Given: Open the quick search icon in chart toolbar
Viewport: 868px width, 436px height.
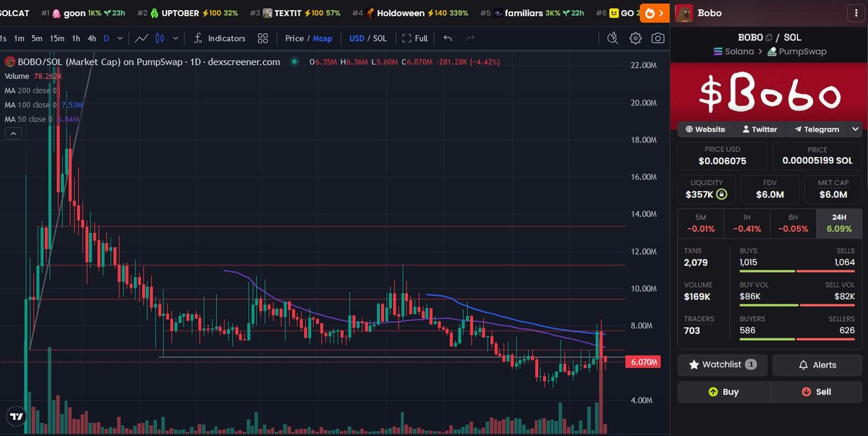Looking at the screenshot, I should pos(613,38).
